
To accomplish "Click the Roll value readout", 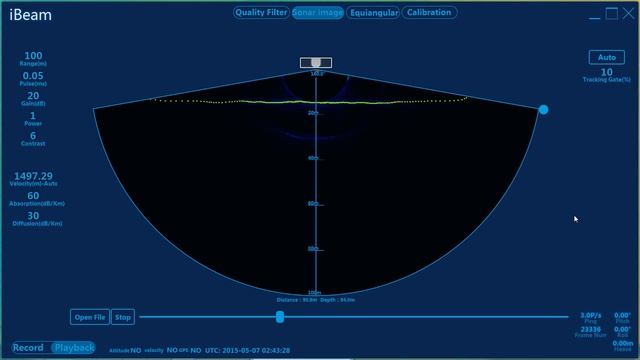I will (622, 329).
